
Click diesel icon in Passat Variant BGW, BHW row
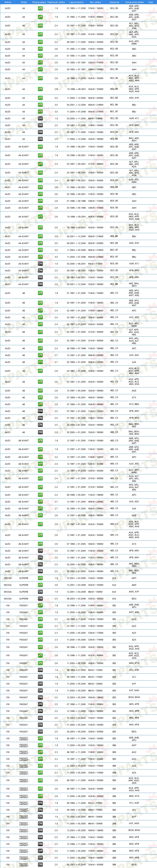(40, 830)
